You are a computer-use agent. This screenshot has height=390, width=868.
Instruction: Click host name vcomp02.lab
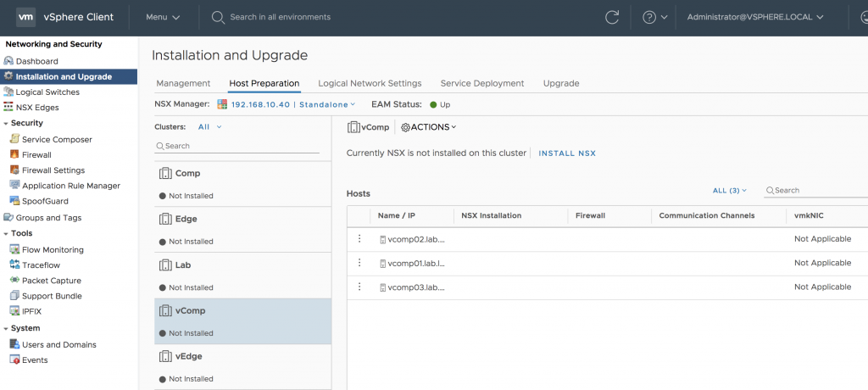point(416,239)
